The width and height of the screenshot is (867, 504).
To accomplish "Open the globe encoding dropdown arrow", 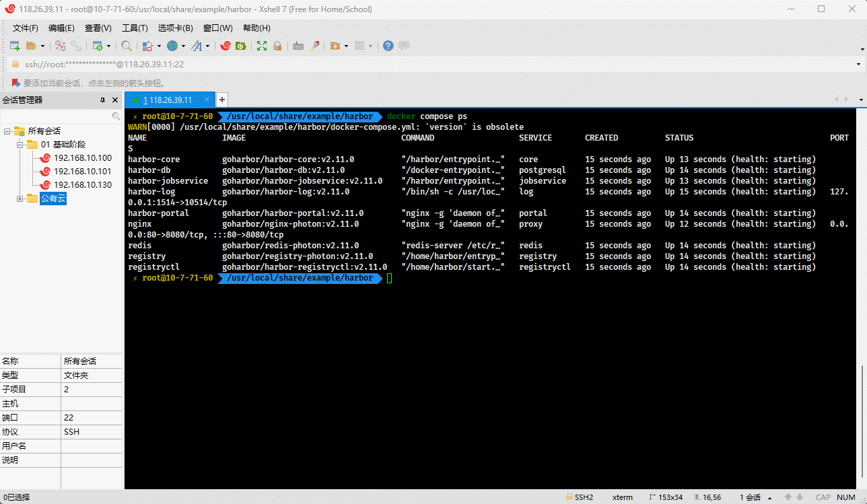I will pyautogui.click(x=183, y=46).
